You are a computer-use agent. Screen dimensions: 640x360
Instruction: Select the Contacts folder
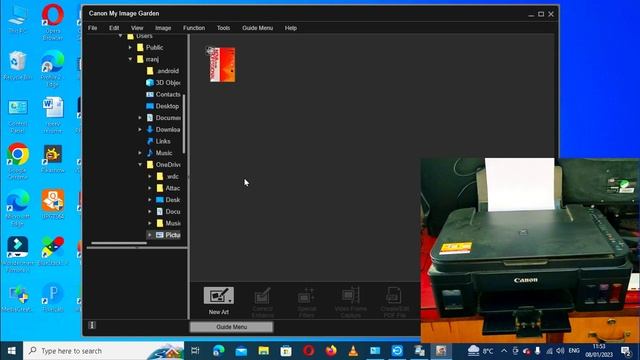163,94
